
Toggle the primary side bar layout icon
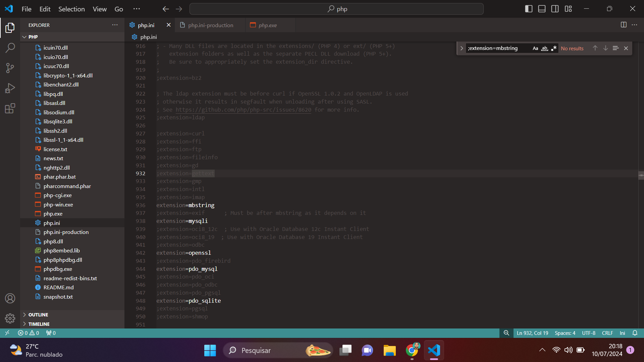point(529,9)
